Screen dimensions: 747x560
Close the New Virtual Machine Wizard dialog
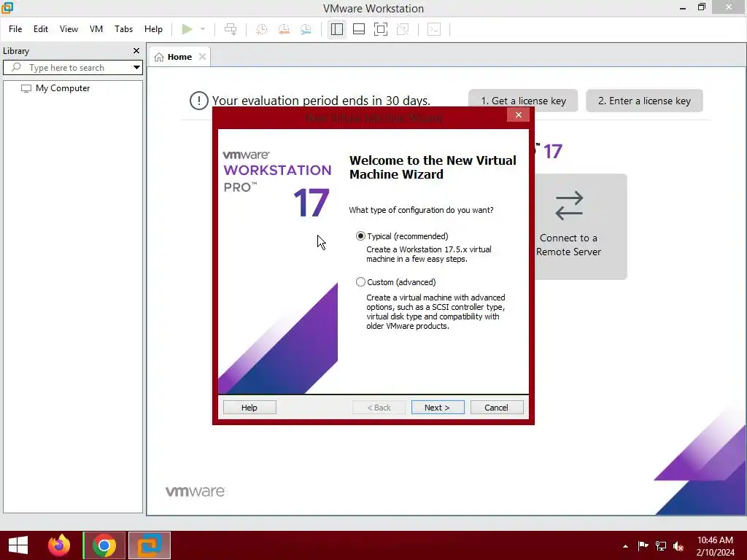coord(519,114)
